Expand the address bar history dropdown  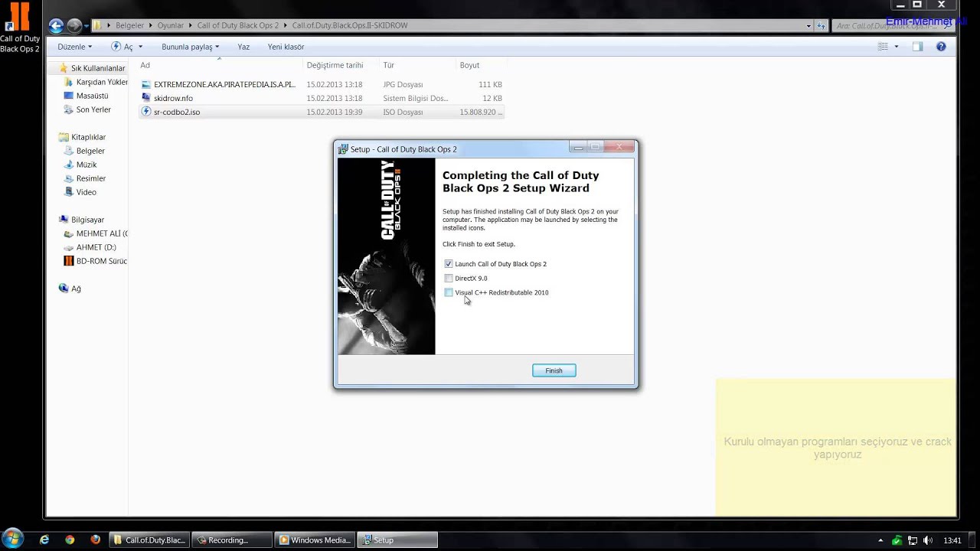pos(808,26)
